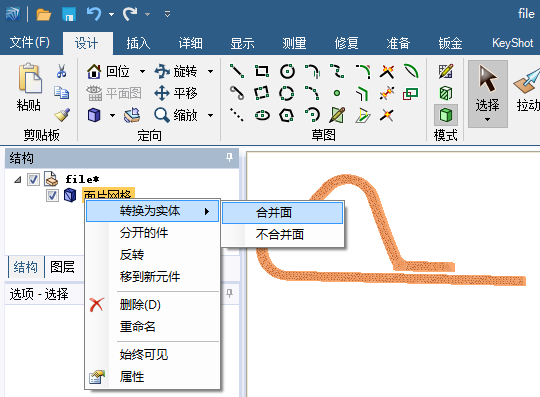Select the bend sketch tool
Image resolution: width=540 pixels, height=397 pixels.
pos(411,71)
